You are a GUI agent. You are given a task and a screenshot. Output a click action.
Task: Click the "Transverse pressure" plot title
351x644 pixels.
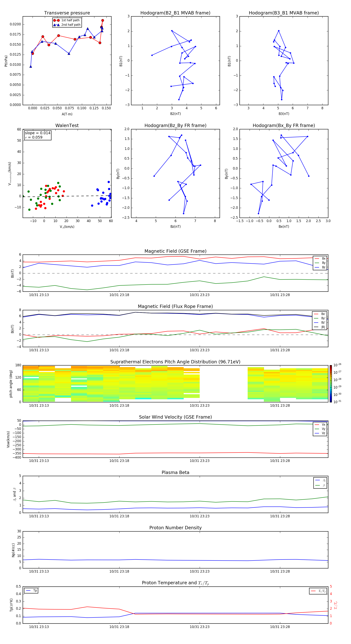coord(67,13)
